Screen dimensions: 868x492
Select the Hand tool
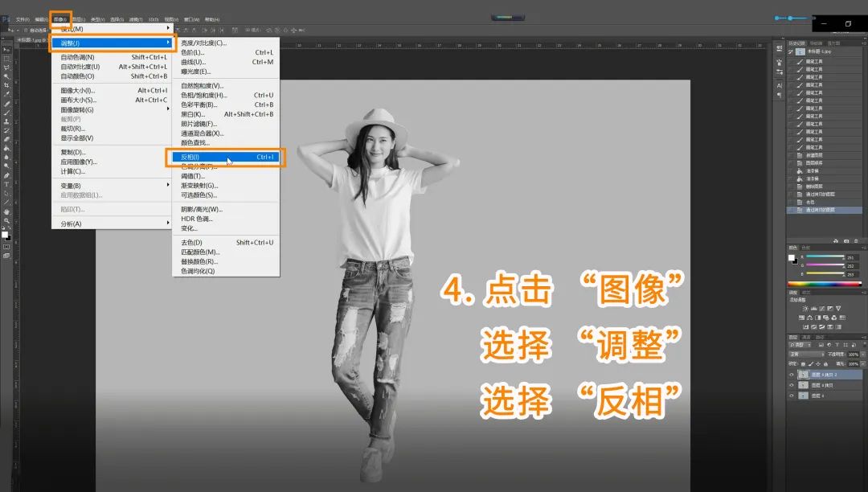[6, 211]
